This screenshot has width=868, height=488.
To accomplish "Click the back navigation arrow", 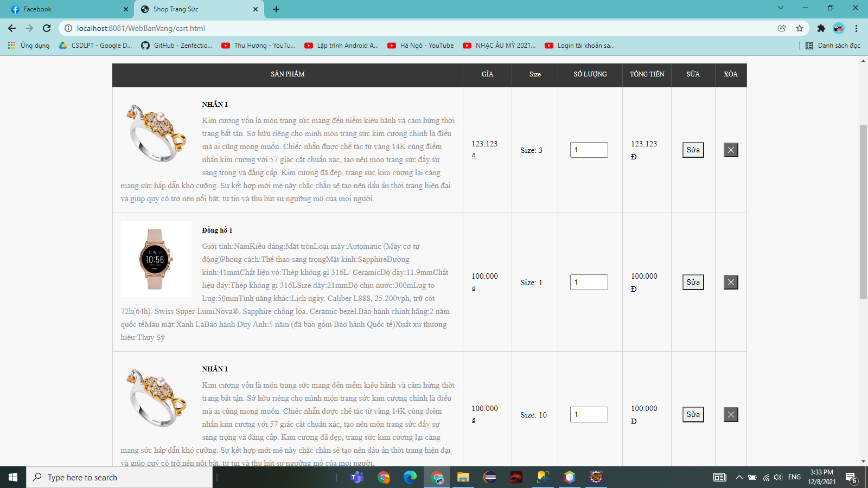I will point(11,28).
